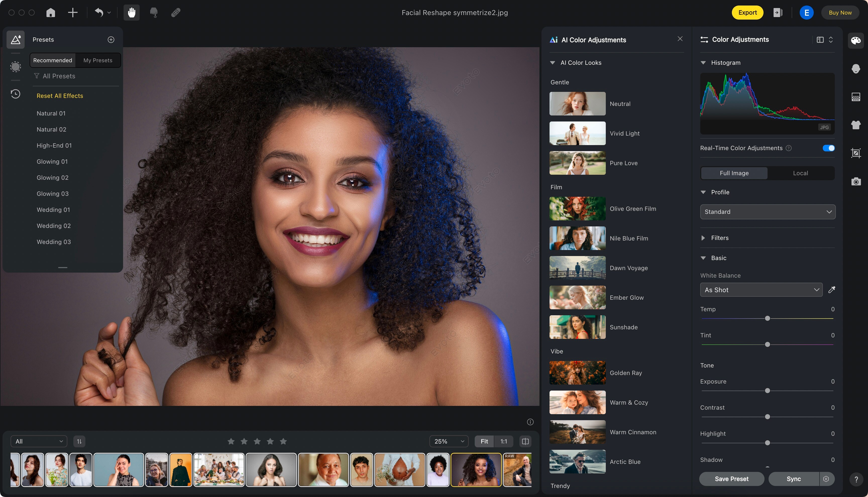The width and height of the screenshot is (868, 497).
Task: Go to the Home screen icon
Action: 50,13
